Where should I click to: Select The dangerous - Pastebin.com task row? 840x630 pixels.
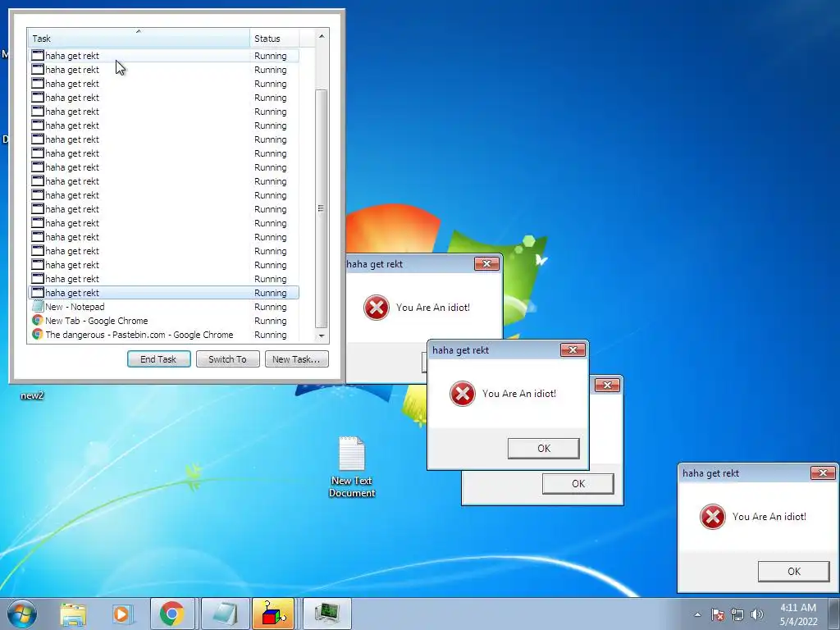163,335
